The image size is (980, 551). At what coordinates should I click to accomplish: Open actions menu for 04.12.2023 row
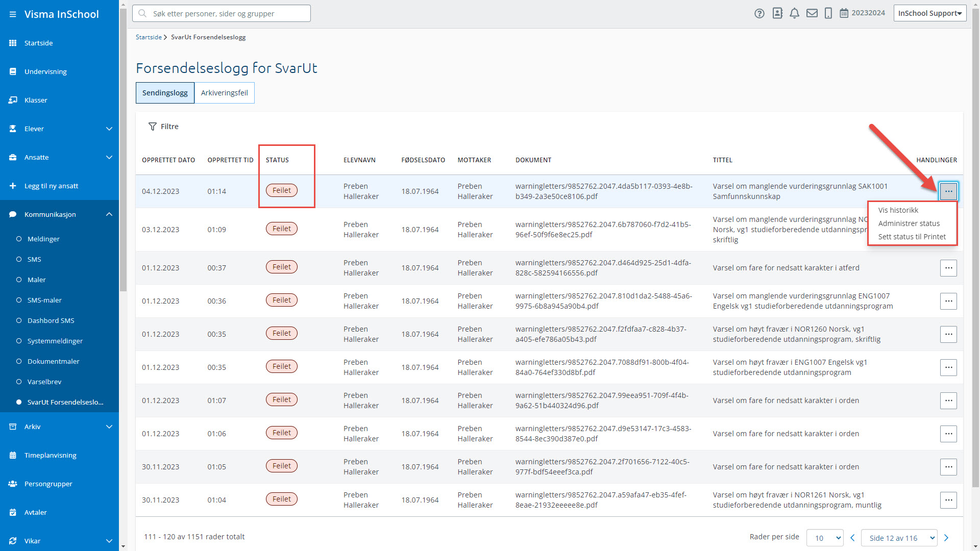pyautogui.click(x=948, y=191)
